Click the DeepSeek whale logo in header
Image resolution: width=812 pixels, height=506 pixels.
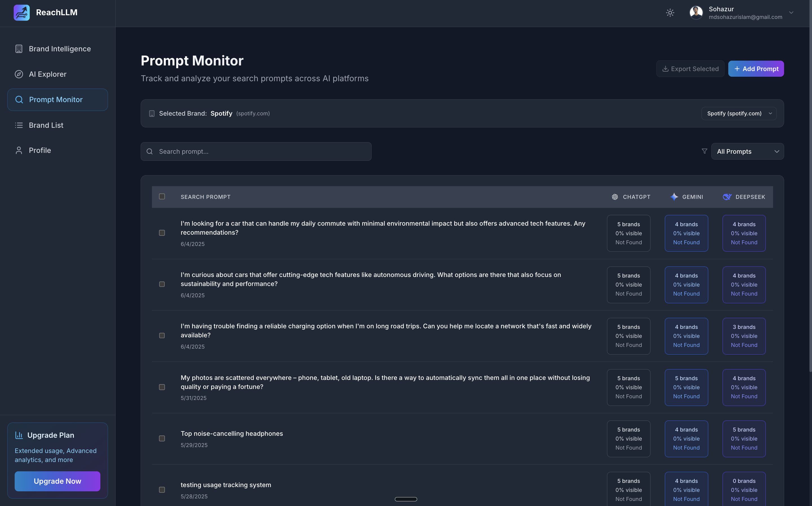(727, 197)
